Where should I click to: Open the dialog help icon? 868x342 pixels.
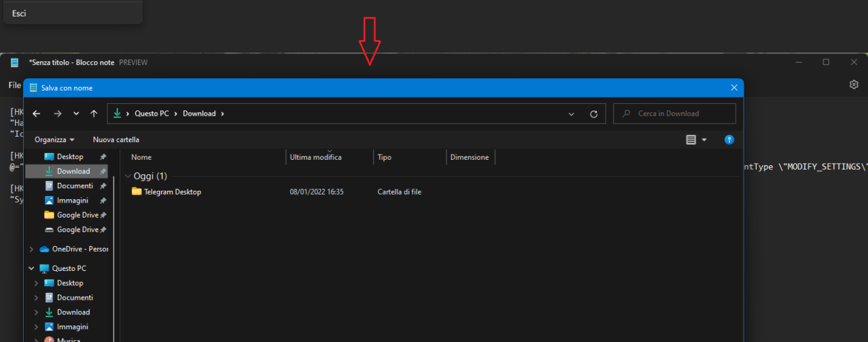(x=729, y=139)
